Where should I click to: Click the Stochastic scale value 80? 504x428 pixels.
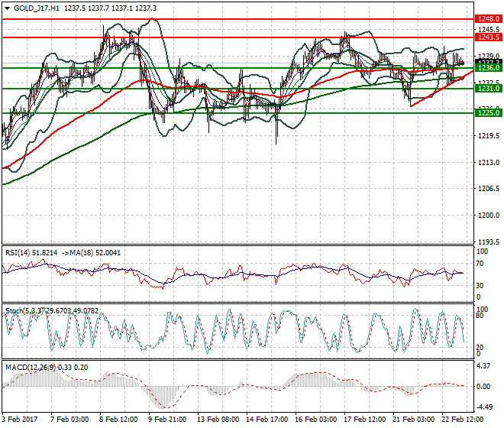coord(480,316)
